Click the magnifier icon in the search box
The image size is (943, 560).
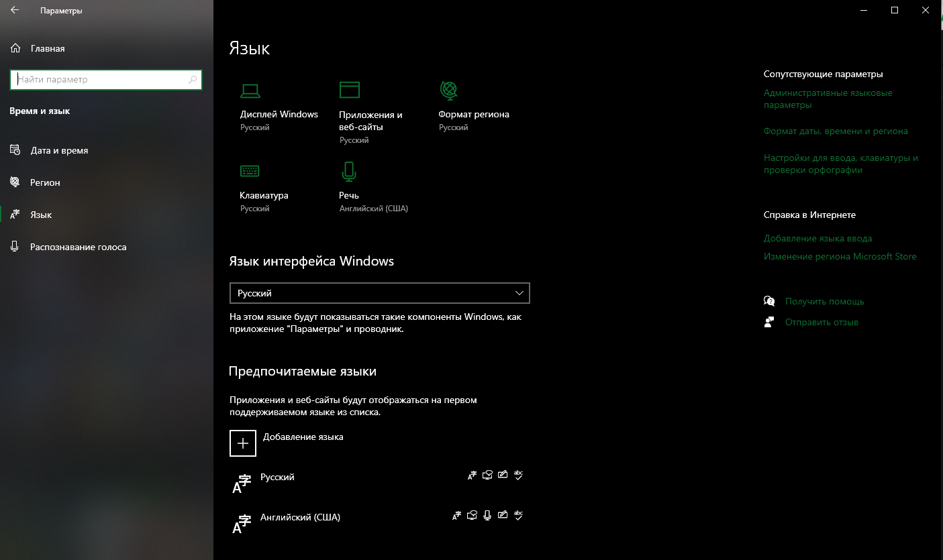[x=193, y=79]
